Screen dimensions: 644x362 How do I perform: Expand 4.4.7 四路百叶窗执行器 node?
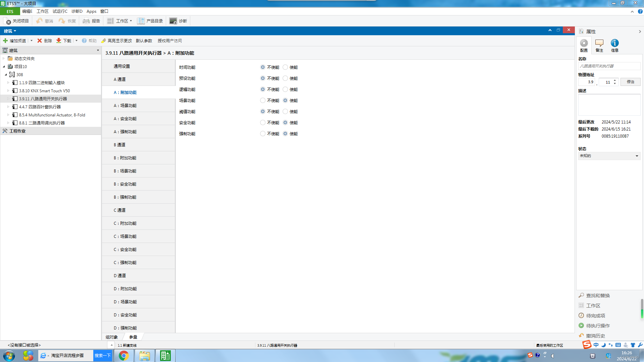pos(8,107)
